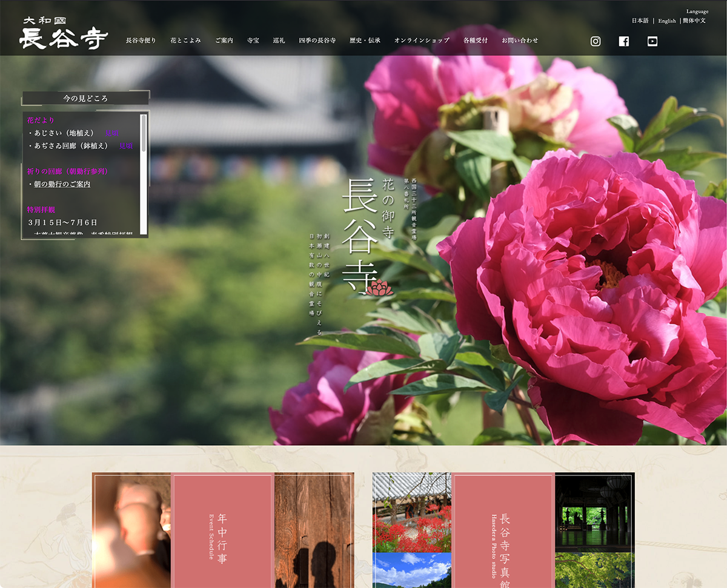This screenshot has width=727, height=588.
Task: Open the Instagram icon link
Action: [x=596, y=41]
